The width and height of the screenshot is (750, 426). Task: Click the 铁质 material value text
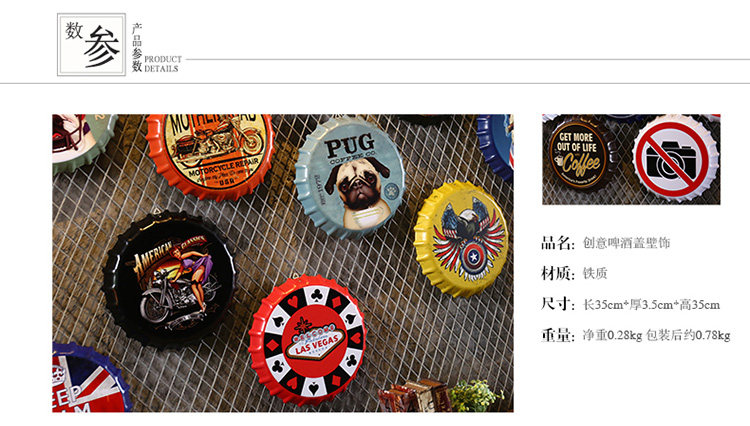point(595,273)
